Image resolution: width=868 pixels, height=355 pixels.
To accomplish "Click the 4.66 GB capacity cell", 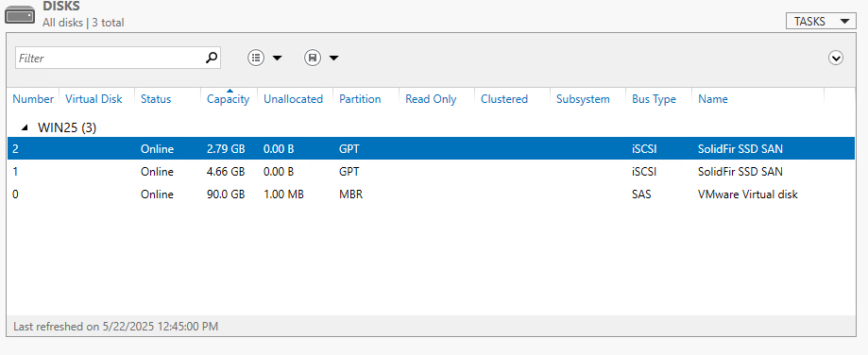I will click(226, 172).
